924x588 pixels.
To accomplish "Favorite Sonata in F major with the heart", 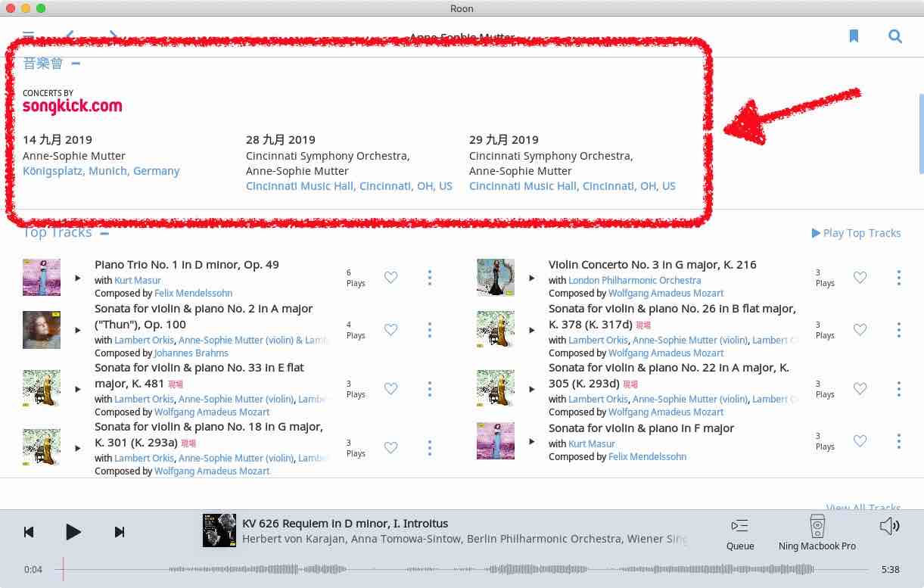I will coord(860,441).
